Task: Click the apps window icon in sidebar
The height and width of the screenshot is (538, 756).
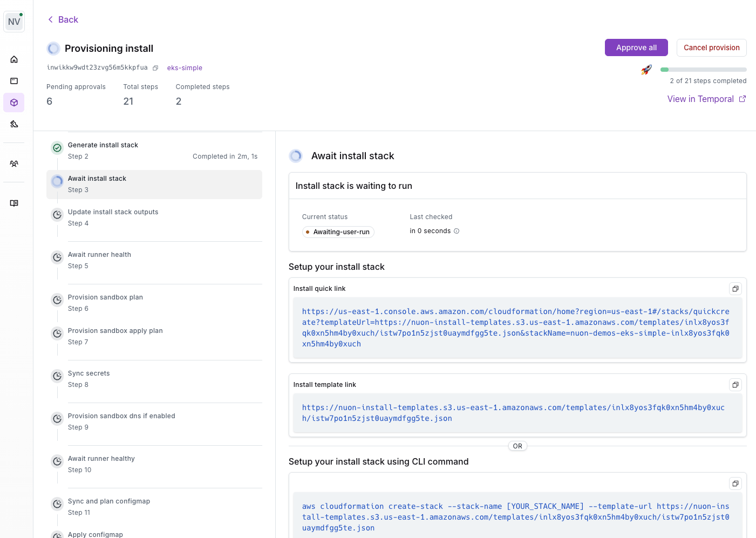Action: coord(14,81)
